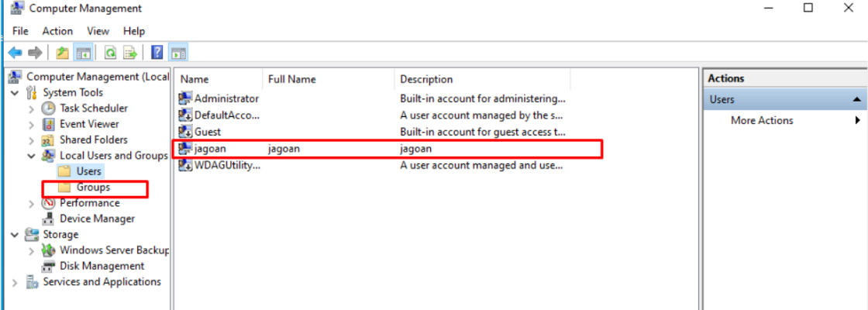Expand the Shared Folders node

pyautogui.click(x=32, y=140)
